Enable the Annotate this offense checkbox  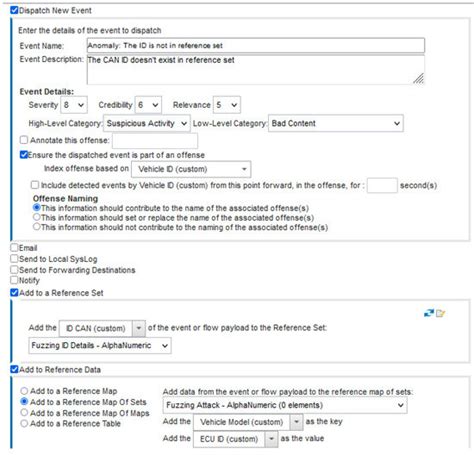tap(24, 140)
